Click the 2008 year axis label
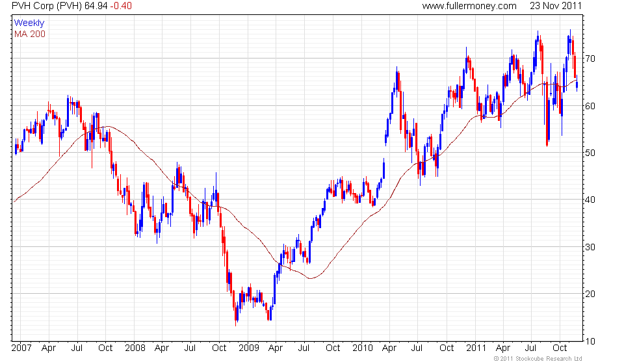This screenshot has height=364, width=637. [135, 348]
